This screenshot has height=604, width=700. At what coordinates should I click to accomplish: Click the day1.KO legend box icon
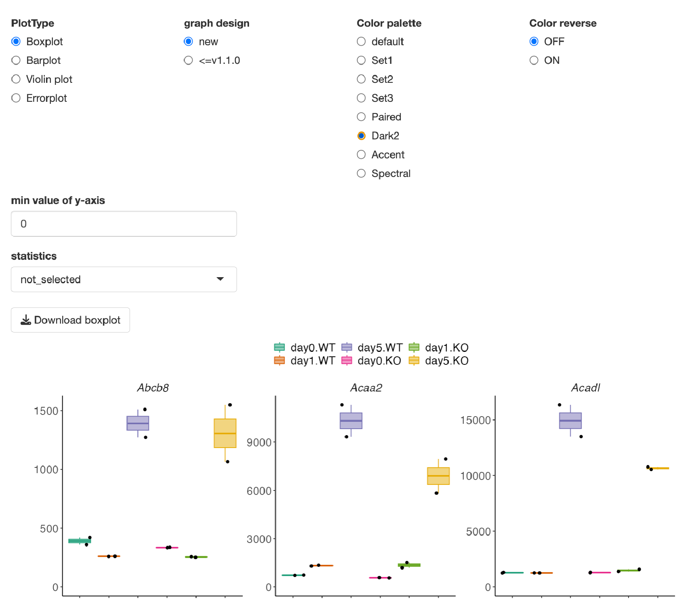(x=414, y=347)
